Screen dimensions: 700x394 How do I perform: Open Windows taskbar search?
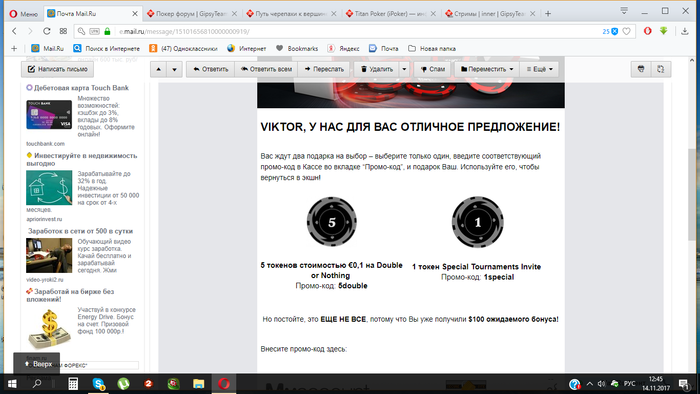37,384
